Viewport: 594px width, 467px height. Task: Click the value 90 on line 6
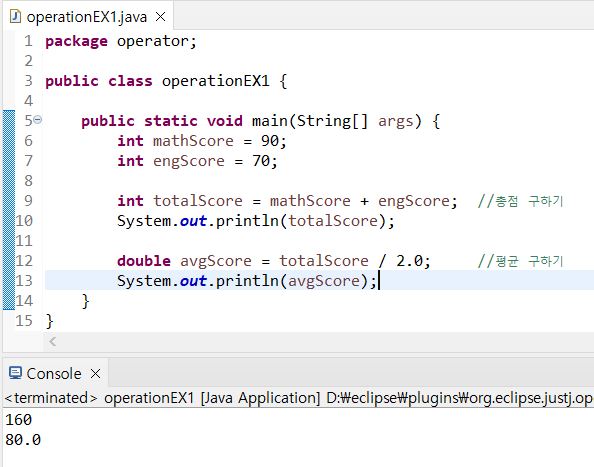pyautogui.click(x=270, y=141)
